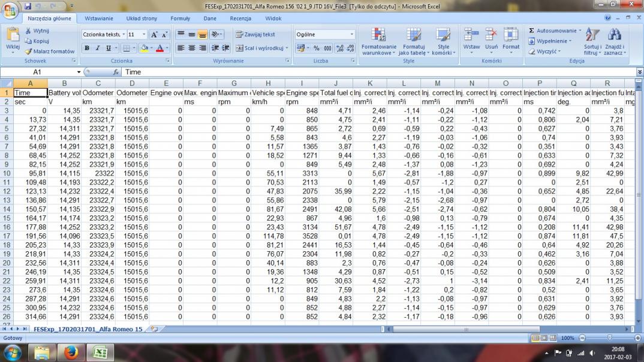Align text to bottom

coord(203,35)
